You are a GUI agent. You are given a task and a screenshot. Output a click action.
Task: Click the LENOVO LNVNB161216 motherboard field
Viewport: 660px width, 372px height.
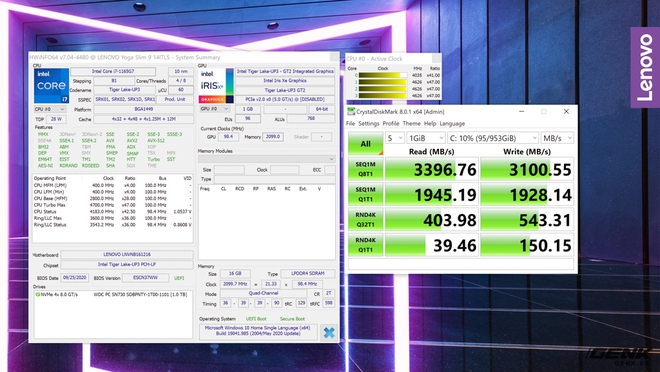click(127, 255)
